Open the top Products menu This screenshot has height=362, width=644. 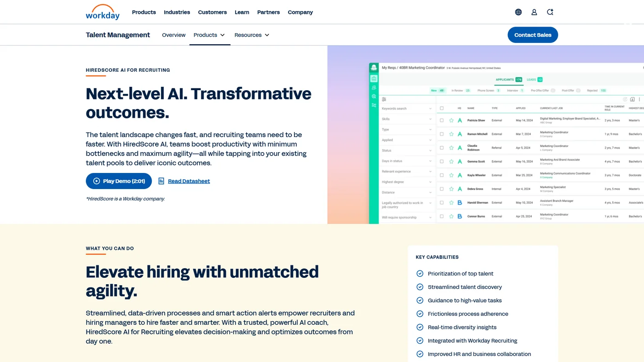(144, 12)
